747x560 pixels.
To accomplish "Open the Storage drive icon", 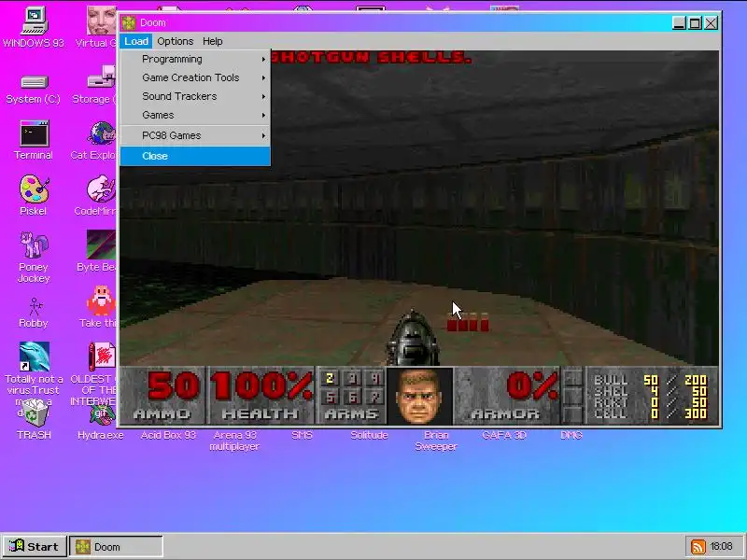I will click(101, 86).
